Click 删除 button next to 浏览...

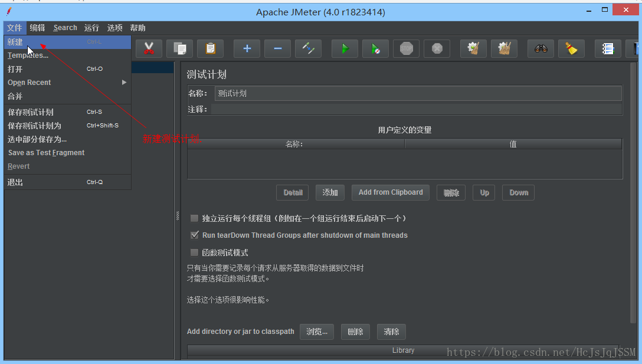click(x=355, y=332)
